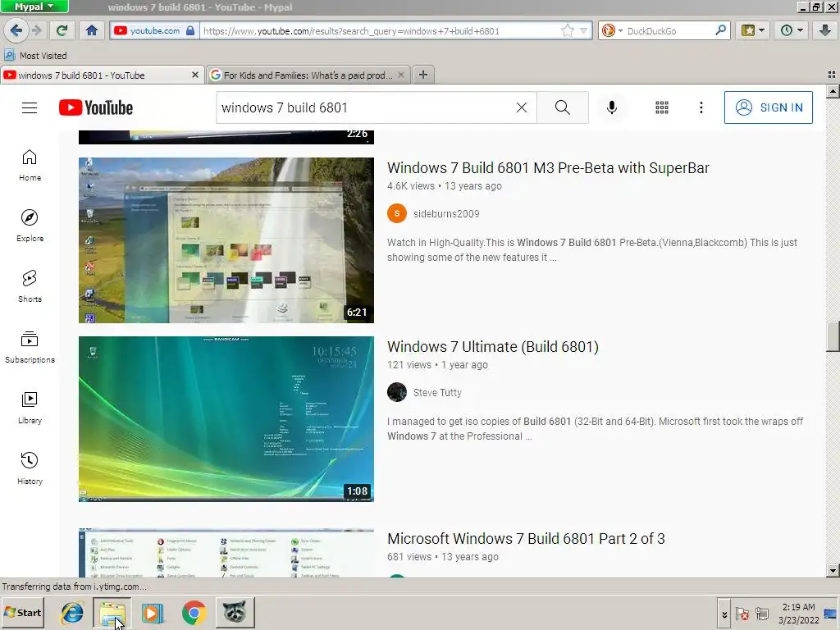Open a new tab with the plus button
The width and height of the screenshot is (840, 630).
click(x=423, y=75)
